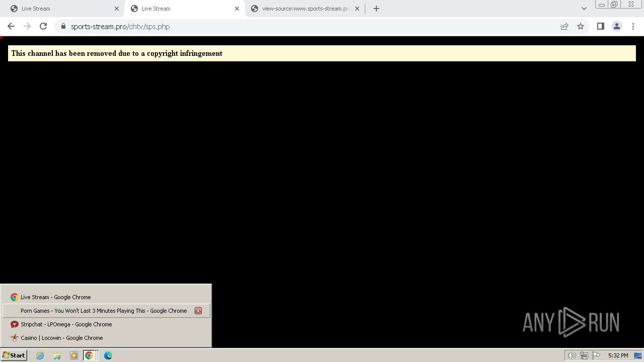The height and width of the screenshot is (362, 644).
Task: Click the network tray icon
Action: tap(584, 355)
